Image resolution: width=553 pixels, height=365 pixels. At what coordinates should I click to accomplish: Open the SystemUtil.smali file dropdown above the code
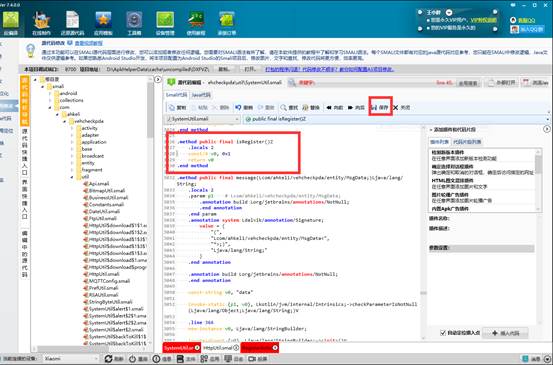coord(203,119)
